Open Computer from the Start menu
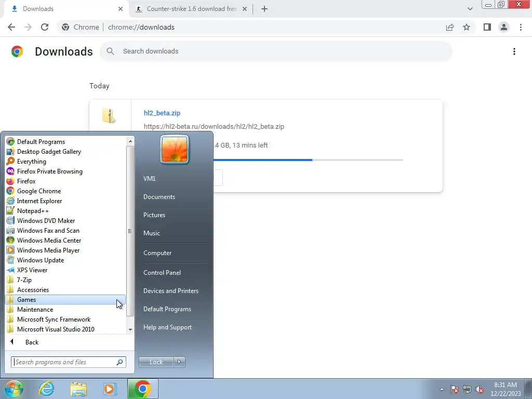Image resolution: width=532 pixels, height=399 pixels. tap(157, 253)
